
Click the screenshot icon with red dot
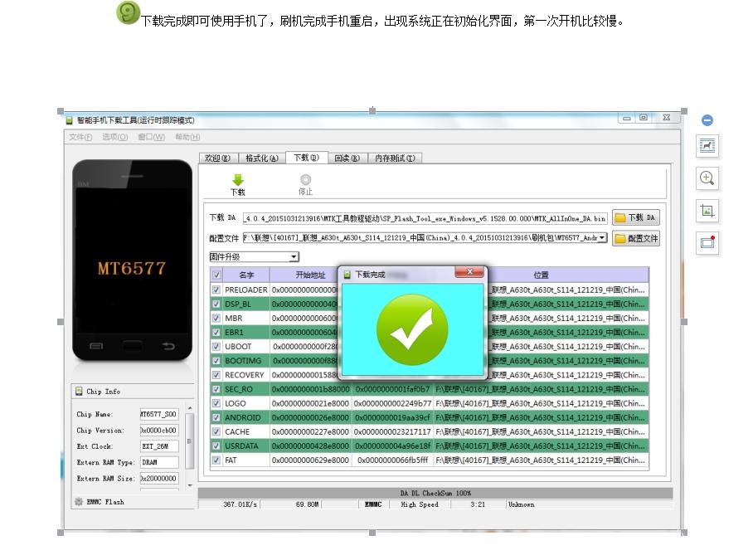(707, 242)
